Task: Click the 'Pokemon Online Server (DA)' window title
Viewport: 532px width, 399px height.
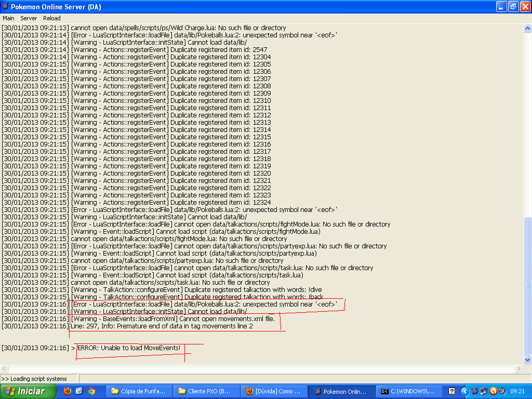Action: 56,7
